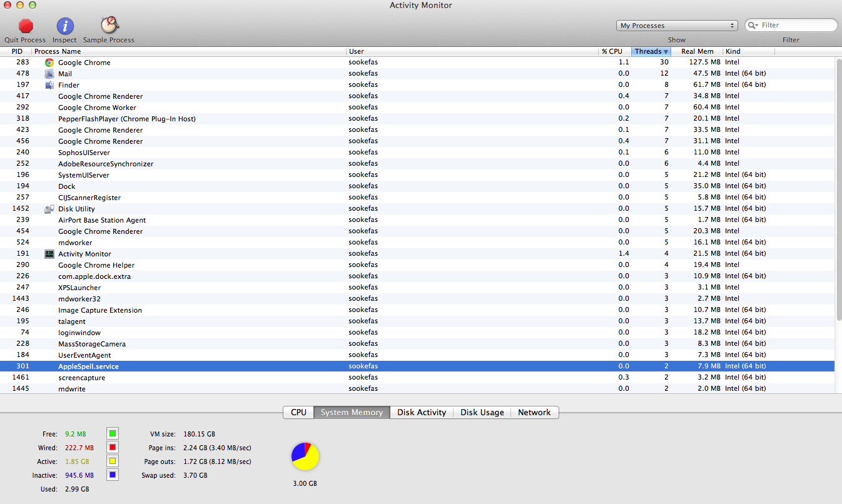
Task: Select the com.apple.dock.extra process
Action: tap(417, 276)
